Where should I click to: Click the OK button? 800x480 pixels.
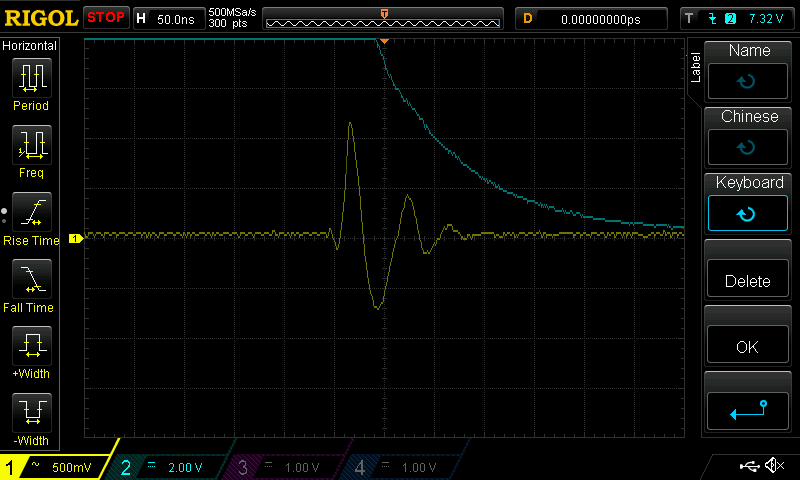(747, 345)
